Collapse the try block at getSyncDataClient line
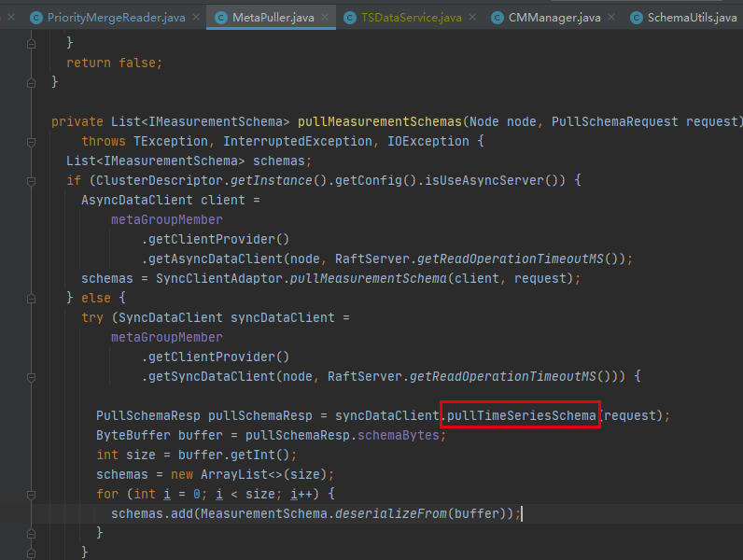743x560 pixels. coord(32,377)
